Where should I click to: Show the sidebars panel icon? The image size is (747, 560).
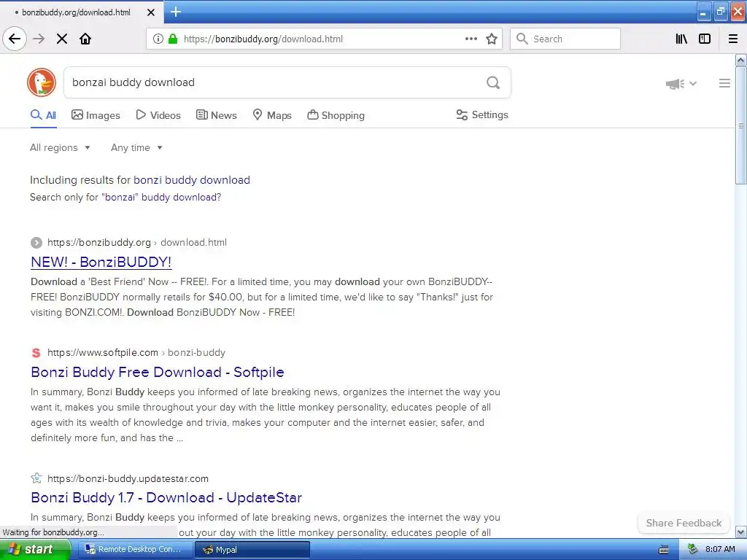pyautogui.click(x=705, y=39)
